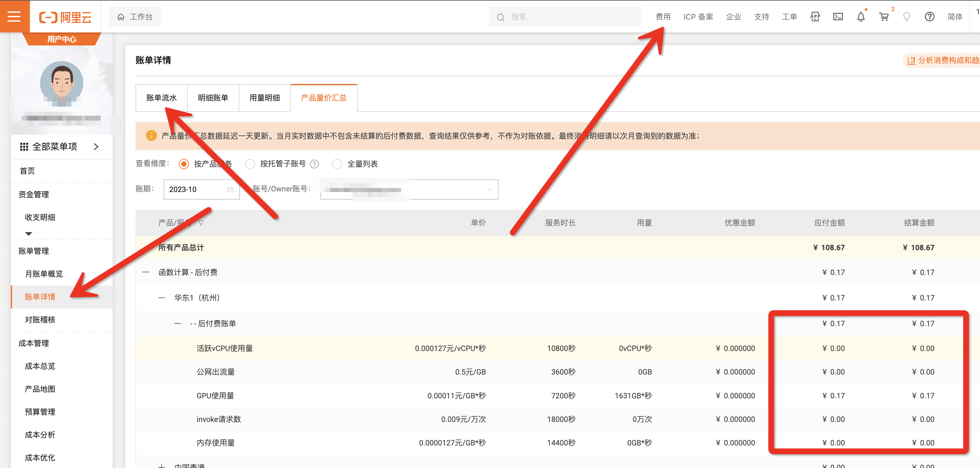This screenshot has width=980, height=468.
Task: Select 全量列表 radio option
Action: (337, 164)
